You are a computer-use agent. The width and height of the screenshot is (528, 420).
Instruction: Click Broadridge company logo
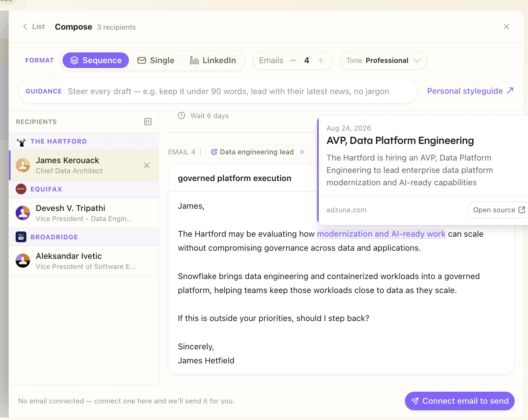(21, 237)
